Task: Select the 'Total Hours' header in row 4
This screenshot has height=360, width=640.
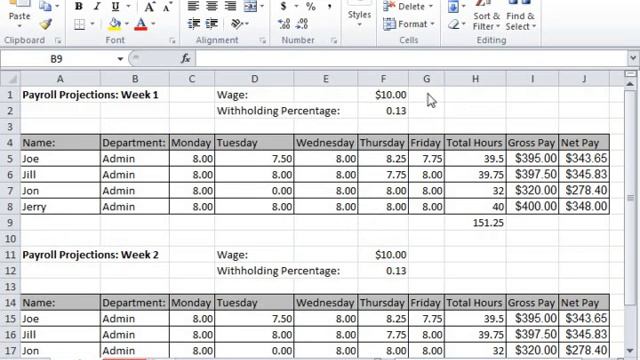Action: 476,143
